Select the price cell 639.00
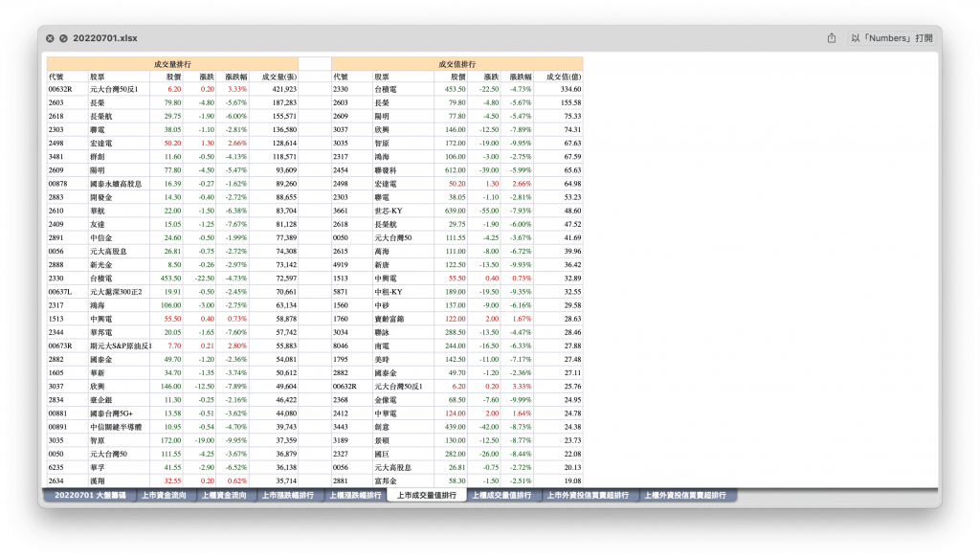980x558 pixels. 451,211
